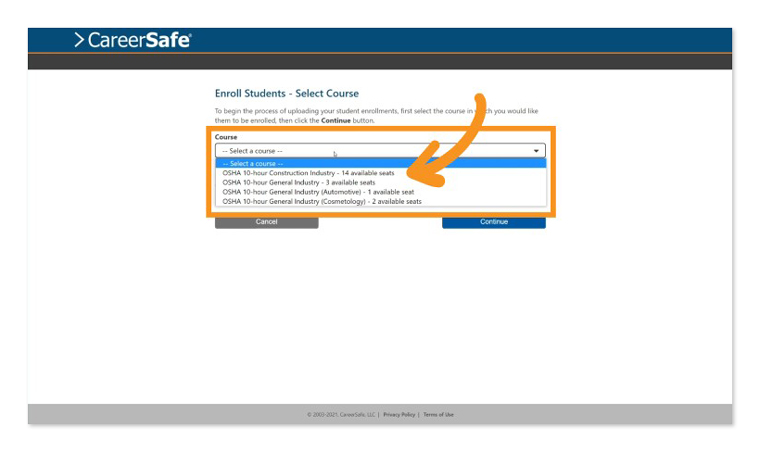Screen dimensions: 760x452
Task: Click the Cancel button
Action: point(267,222)
